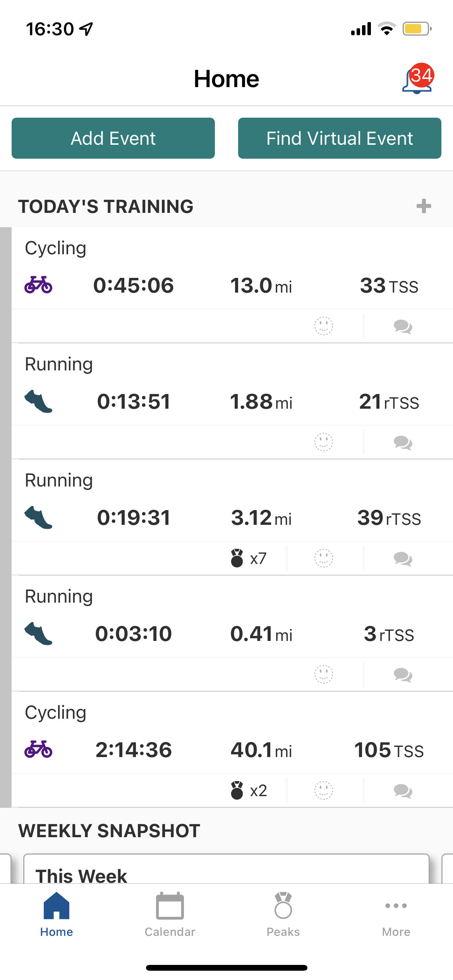Switch to the Peaks tab

coord(283,914)
